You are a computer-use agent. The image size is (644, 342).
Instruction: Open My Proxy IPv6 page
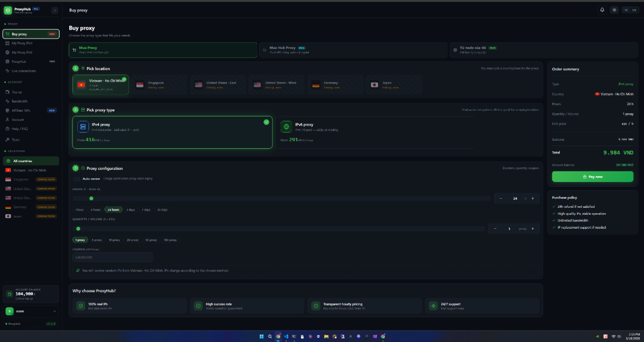pos(31,53)
